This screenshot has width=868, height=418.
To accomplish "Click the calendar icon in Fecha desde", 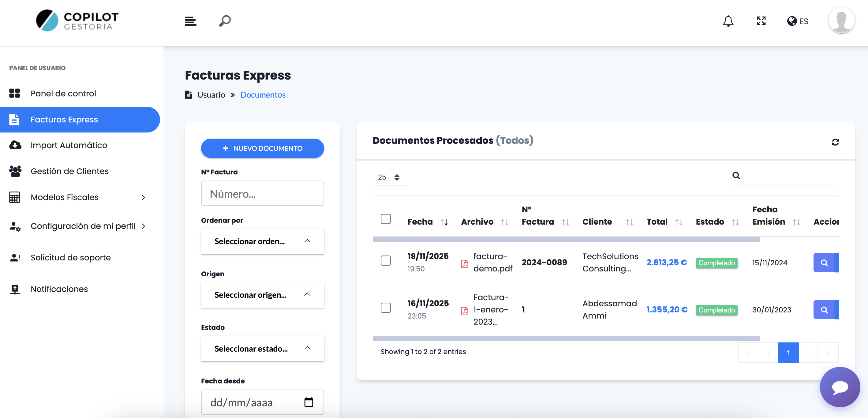I will point(309,402).
